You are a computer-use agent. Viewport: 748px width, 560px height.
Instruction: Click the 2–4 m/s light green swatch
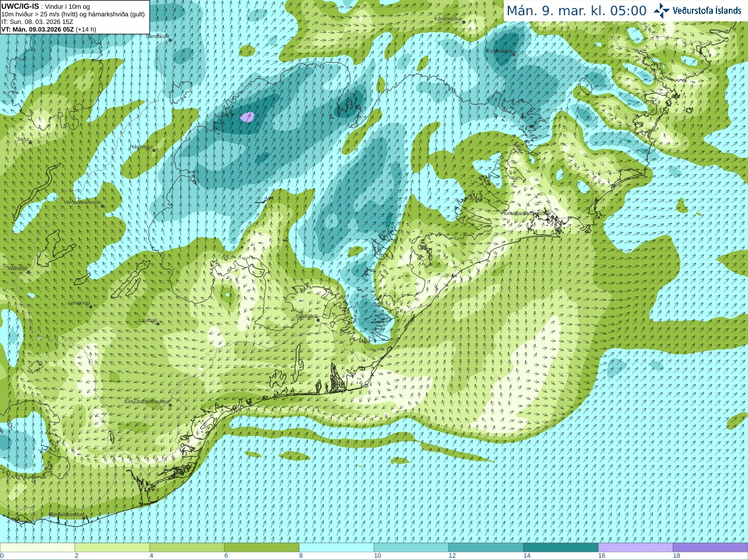click(112, 548)
